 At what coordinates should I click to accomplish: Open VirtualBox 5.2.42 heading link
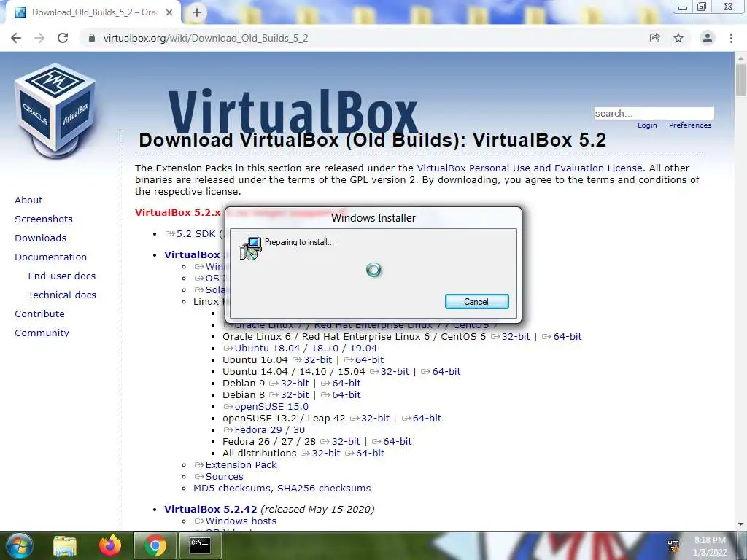point(210,510)
